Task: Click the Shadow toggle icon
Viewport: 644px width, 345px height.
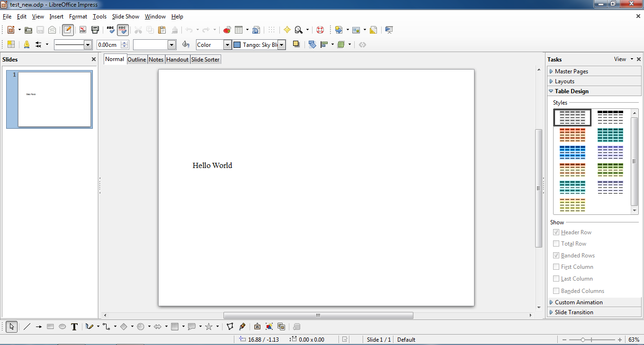Action: [296, 44]
